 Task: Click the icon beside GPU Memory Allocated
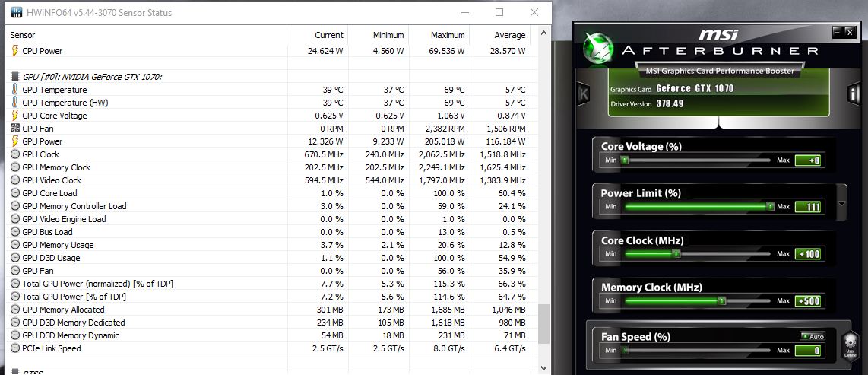[x=15, y=310]
